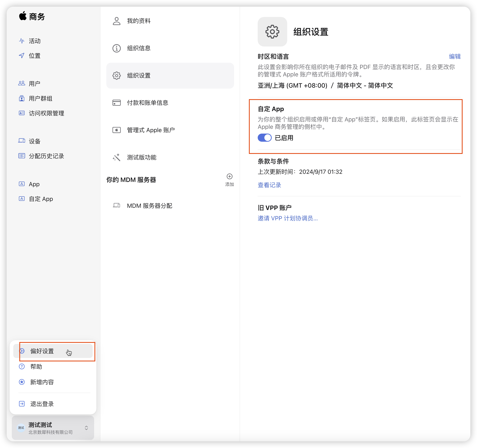477x448 pixels.
Task: Select 组织设置 in the preferences list
Action: pos(170,75)
